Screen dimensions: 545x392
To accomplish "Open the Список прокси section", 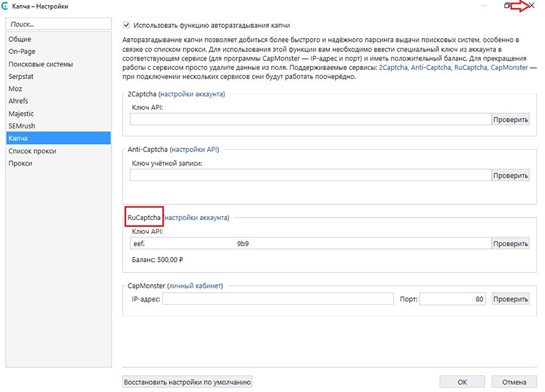I will [32, 151].
